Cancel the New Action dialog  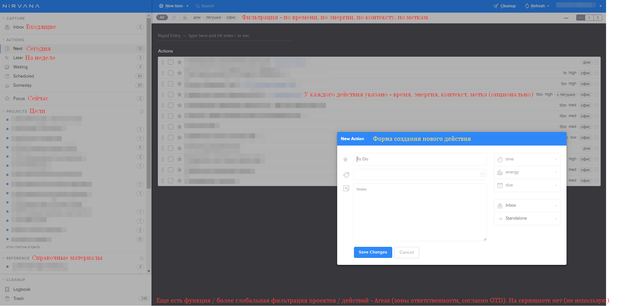[x=406, y=252]
